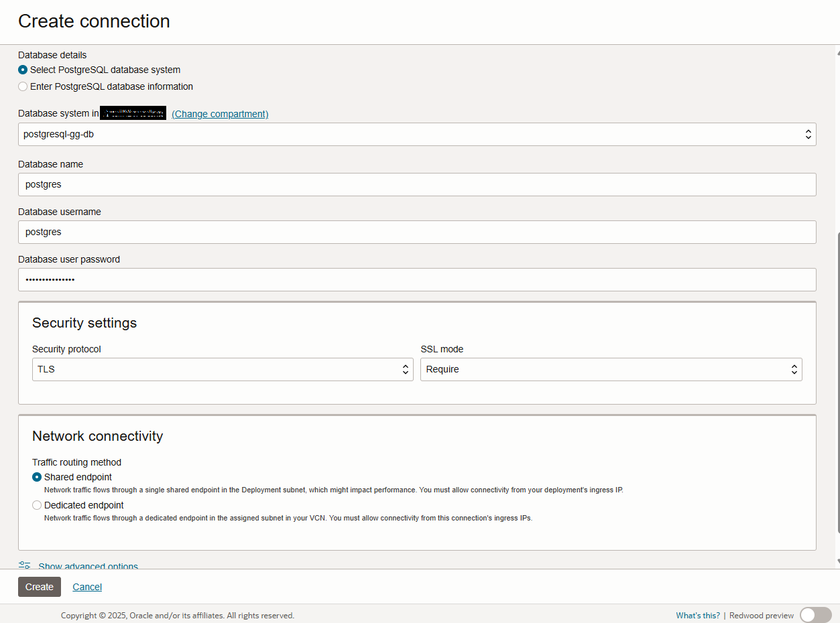Focus the Database username field
The width and height of the screenshot is (840, 623).
(x=416, y=232)
